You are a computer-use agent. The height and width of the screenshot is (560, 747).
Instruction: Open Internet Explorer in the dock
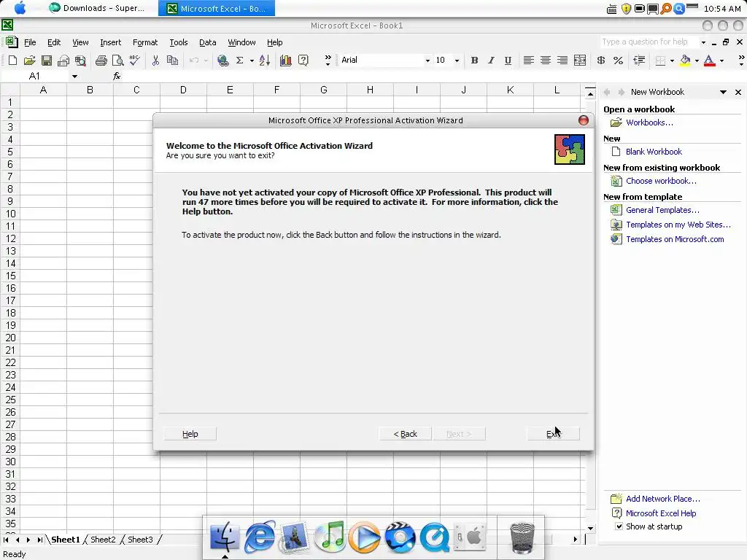[x=260, y=536]
